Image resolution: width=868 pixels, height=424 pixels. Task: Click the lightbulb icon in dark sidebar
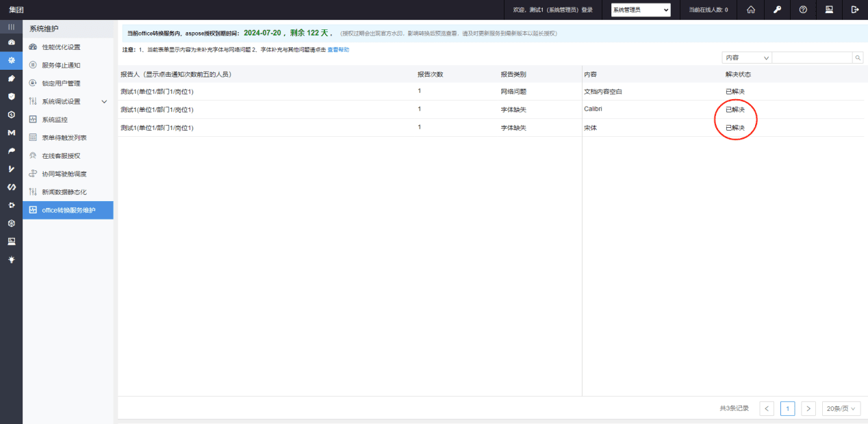click(11, 259)
